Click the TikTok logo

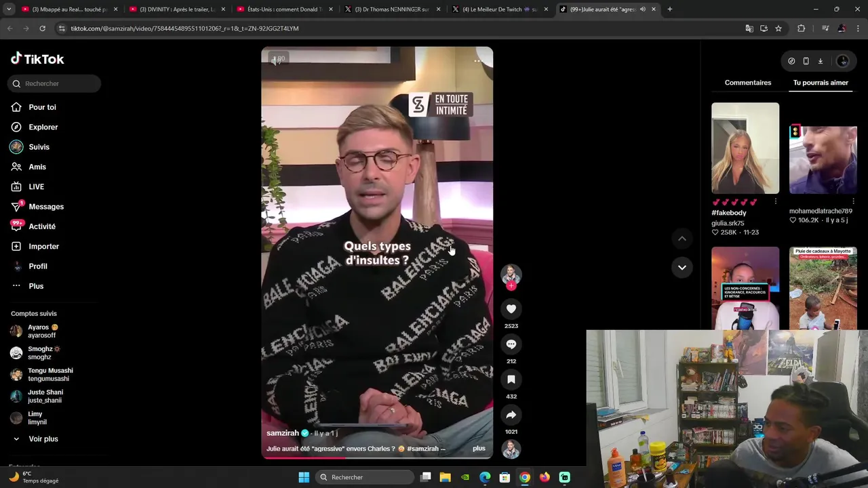37,59
